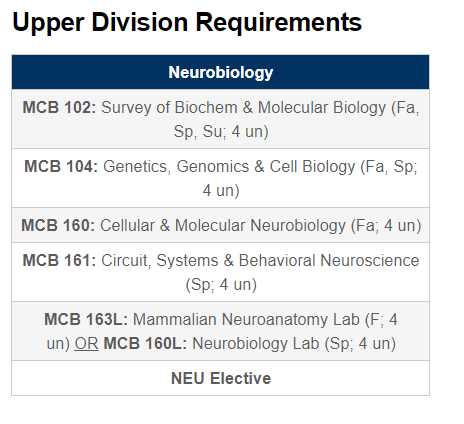Click the Upper Division Requirements heading
This screenshot has width=464, height=424.
point(187,23)
